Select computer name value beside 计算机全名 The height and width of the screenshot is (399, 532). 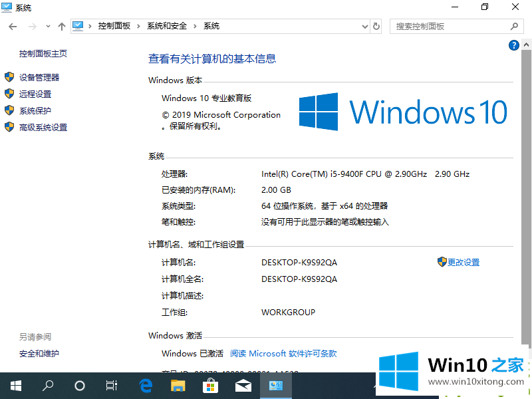[299, 279]
